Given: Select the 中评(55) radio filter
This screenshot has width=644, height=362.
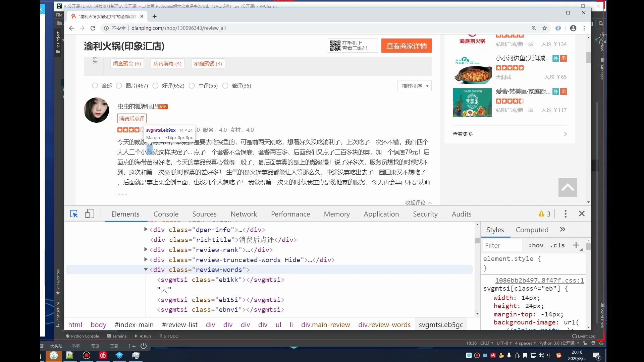Looking at the screenshot, I should (192, 86).
